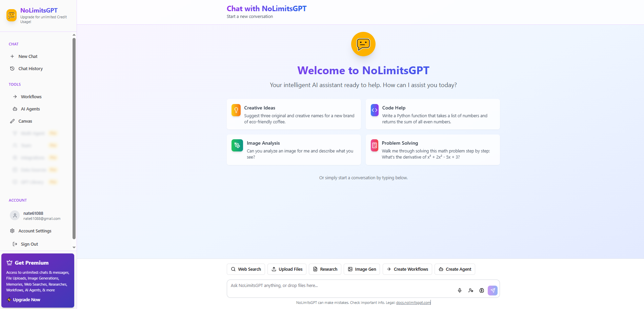Viewport: 644px width, 309px height.
Task: Toggle Research mode on
Action: [x=325, y=269]
